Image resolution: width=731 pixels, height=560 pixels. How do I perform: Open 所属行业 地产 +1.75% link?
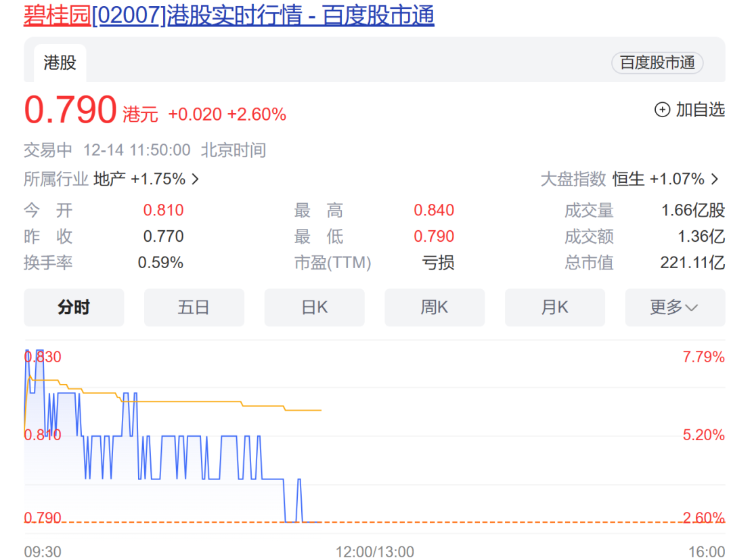click(112, 179)
